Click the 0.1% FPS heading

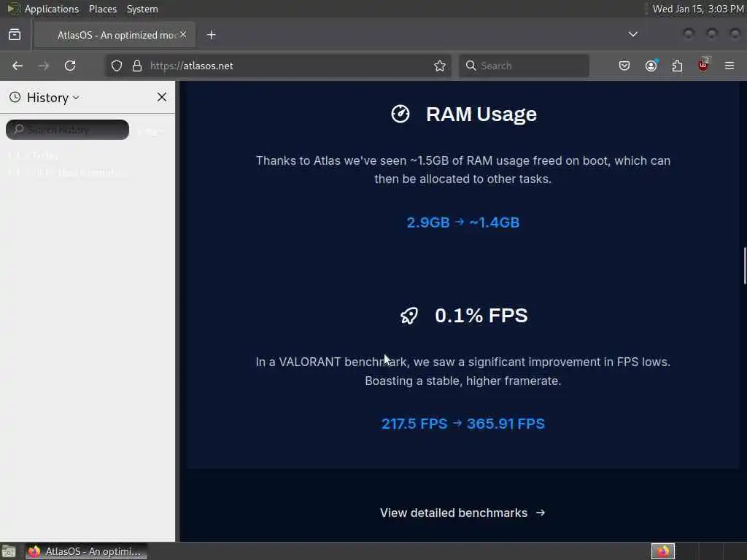pos(481,316)
